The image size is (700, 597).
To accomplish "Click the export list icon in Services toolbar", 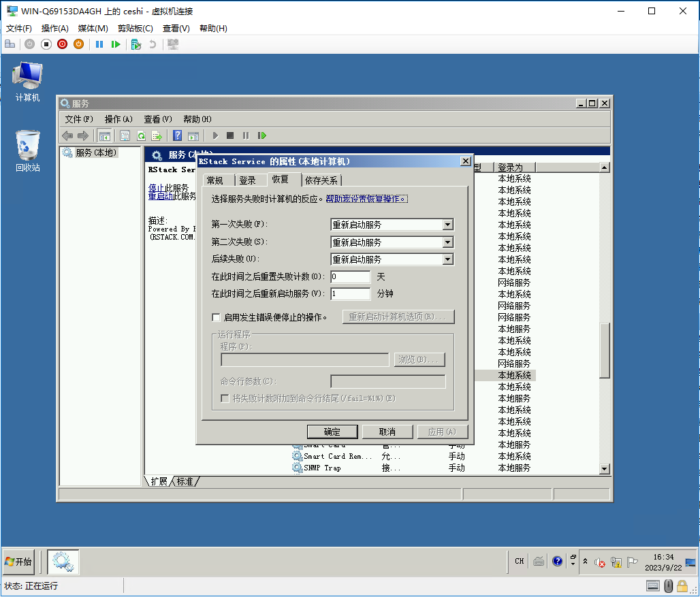I will click(x=157, y=135).
